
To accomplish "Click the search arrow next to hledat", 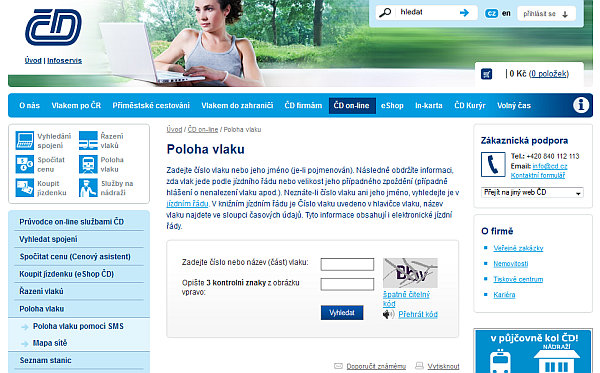I will click(464, 13).
